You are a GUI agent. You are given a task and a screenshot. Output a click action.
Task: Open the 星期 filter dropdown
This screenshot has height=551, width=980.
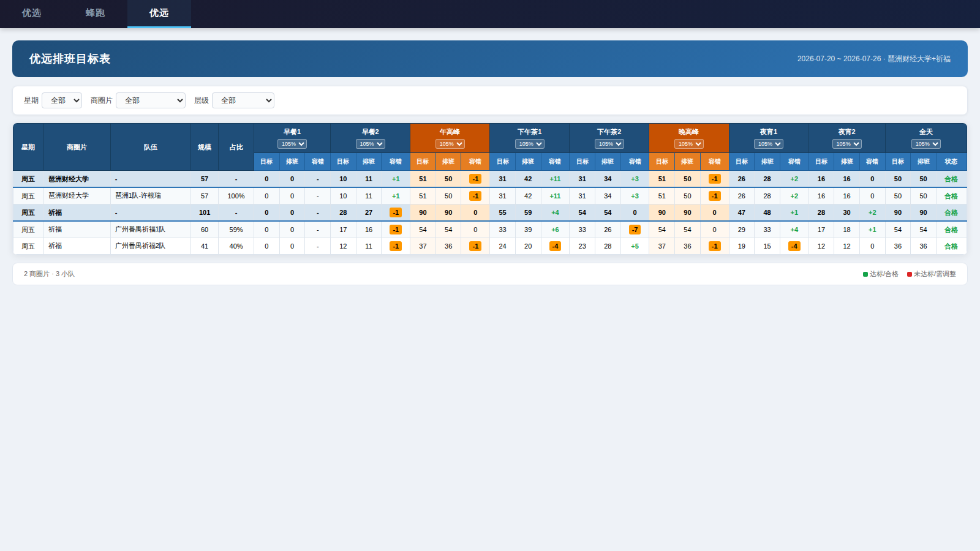[62, 100]
